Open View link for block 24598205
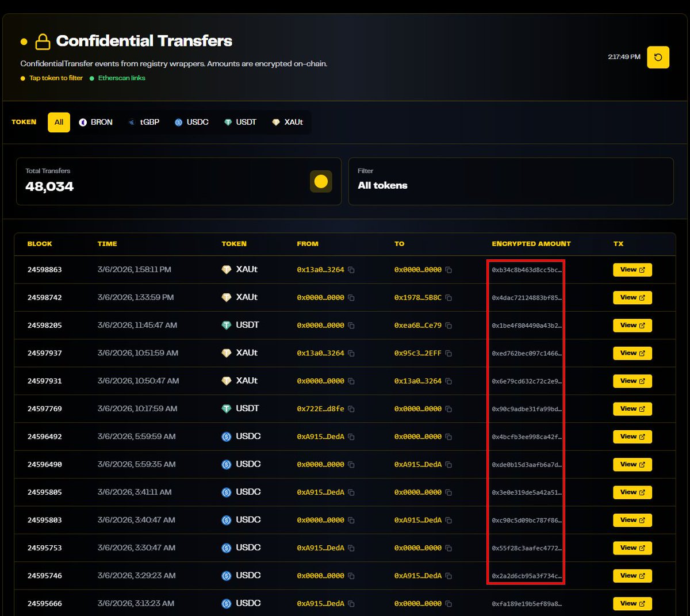The height and width of the screenshot is (616, 690). click(x=632, y=326)
